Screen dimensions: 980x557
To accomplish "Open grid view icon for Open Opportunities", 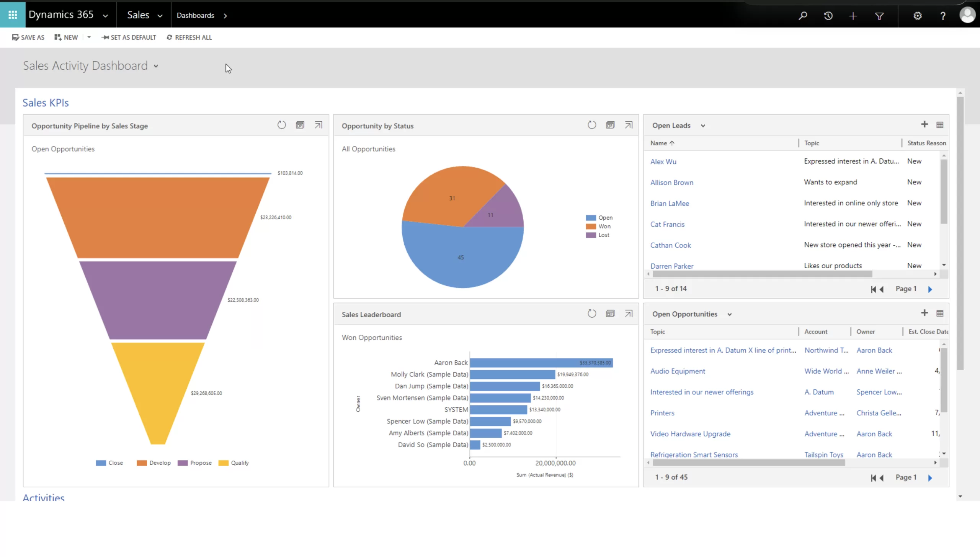I will click(939, 313).
